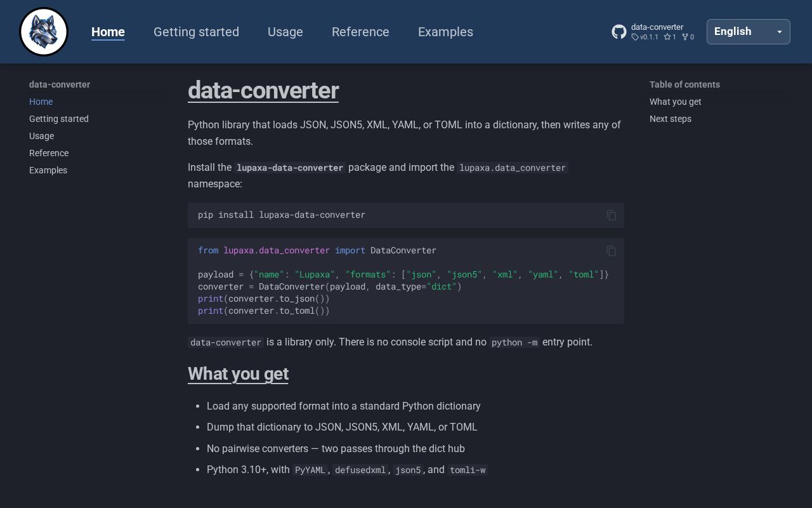Go to the Reference header tab
812x508 pixels.
[360, 32]
